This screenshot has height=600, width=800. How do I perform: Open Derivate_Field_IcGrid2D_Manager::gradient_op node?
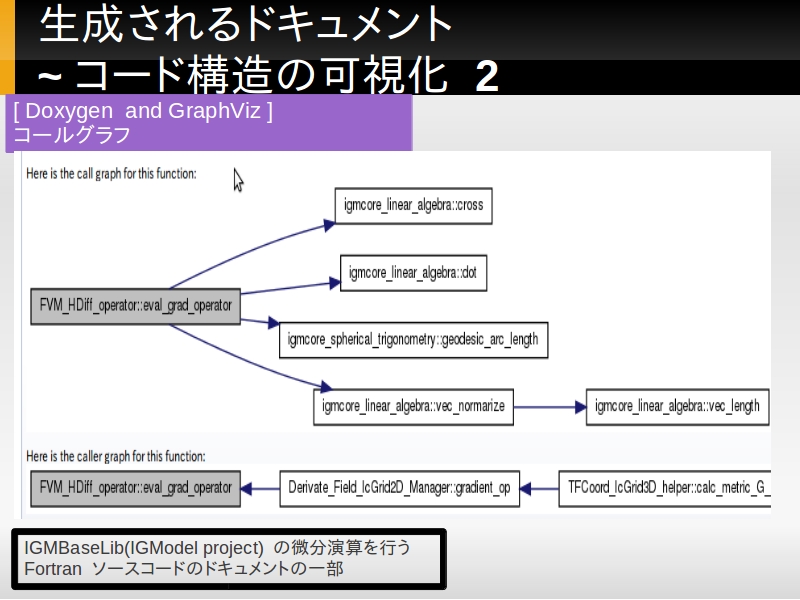pos(399,488)
